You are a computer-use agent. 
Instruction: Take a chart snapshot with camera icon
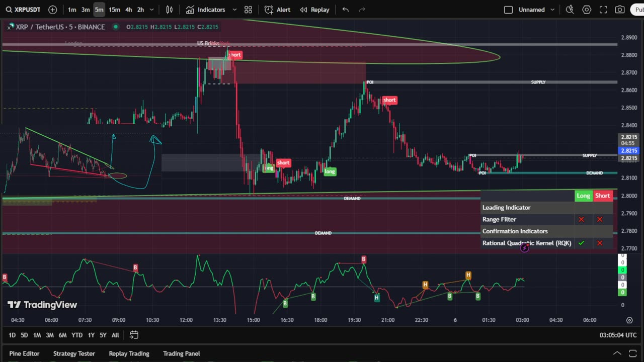620,10
